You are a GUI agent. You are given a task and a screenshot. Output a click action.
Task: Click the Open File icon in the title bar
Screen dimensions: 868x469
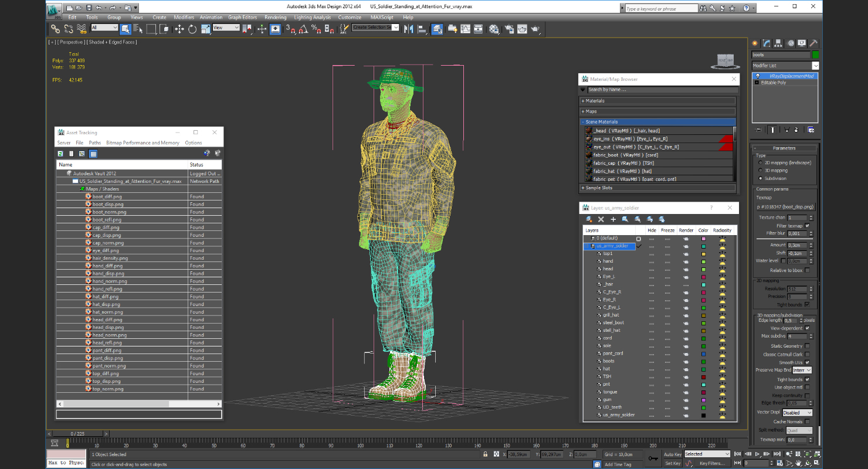coord(79,8)
